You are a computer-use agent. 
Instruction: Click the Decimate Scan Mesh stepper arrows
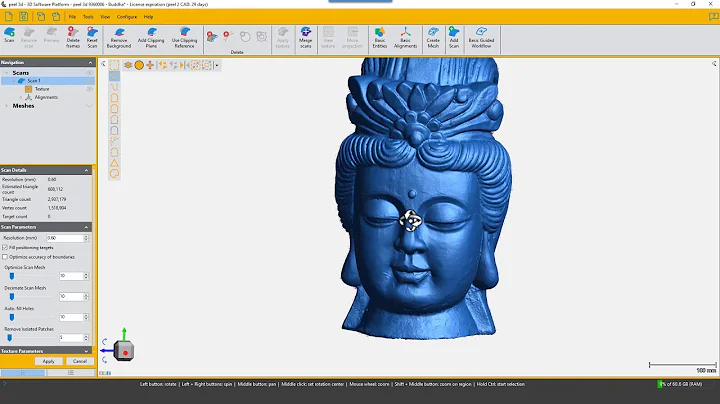[x=86, y=297]
